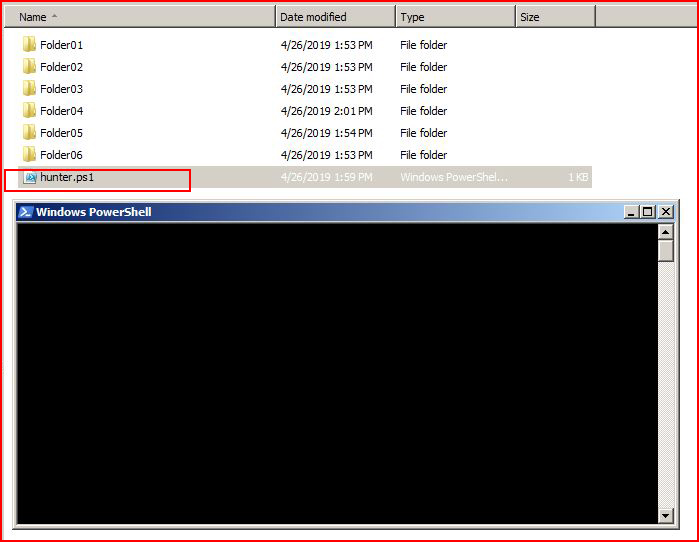
Task: Click Folder06's File folder type cell
Action: pos(424,155)
